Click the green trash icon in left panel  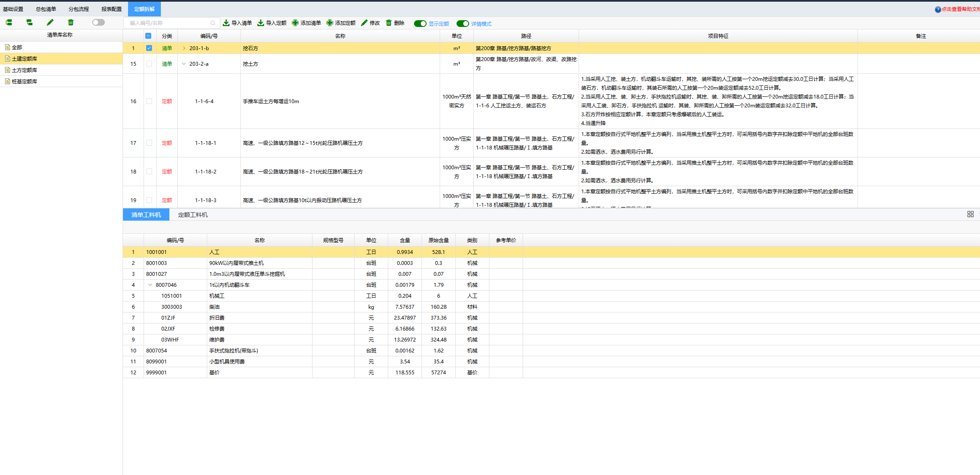71,22
